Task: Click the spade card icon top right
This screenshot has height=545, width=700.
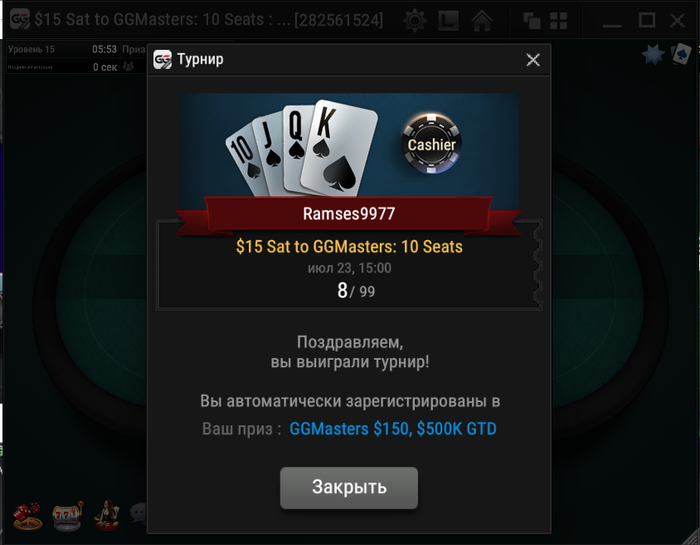Action: (x=681, y=54)
